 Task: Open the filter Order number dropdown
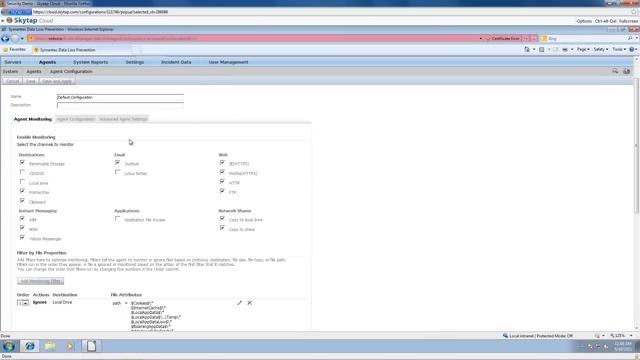point(23,303)
